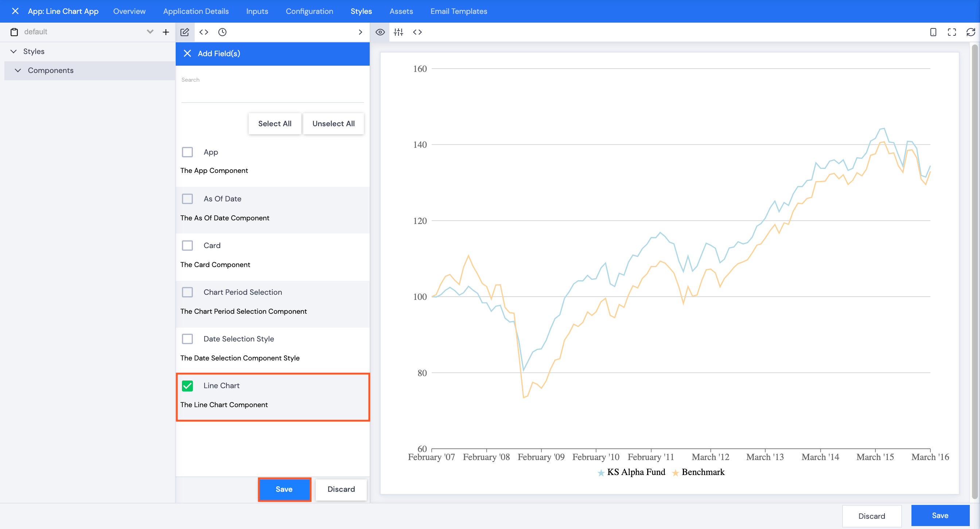Select the edit pencil tool in styles toolbar
Screen dimensions: 980x529
click(185, 32)
